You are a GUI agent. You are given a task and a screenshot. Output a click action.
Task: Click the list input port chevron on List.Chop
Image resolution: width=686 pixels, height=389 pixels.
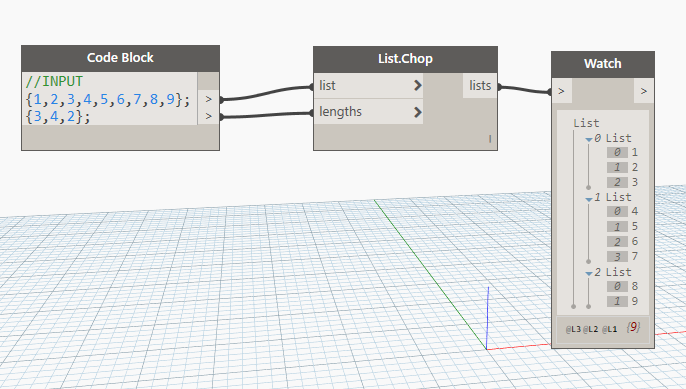[x=417, y=85]
